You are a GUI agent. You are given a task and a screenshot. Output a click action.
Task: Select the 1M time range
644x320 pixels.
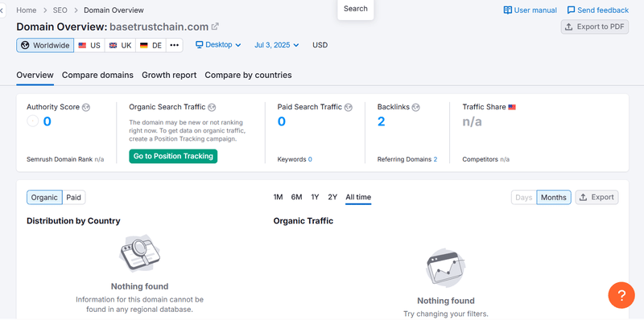278,197
